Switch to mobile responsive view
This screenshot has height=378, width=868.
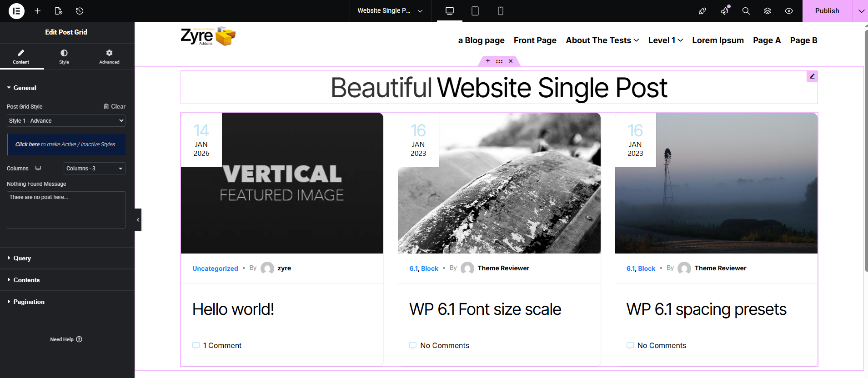(x=501, y=11)
